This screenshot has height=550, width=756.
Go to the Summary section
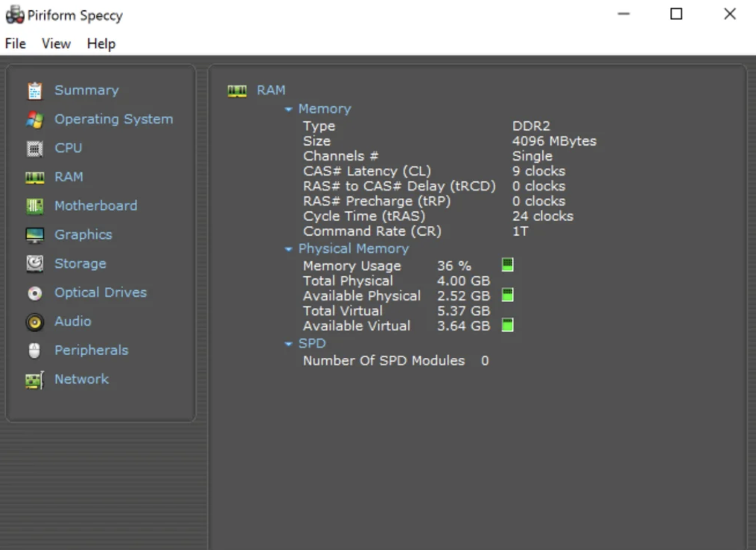86,90
